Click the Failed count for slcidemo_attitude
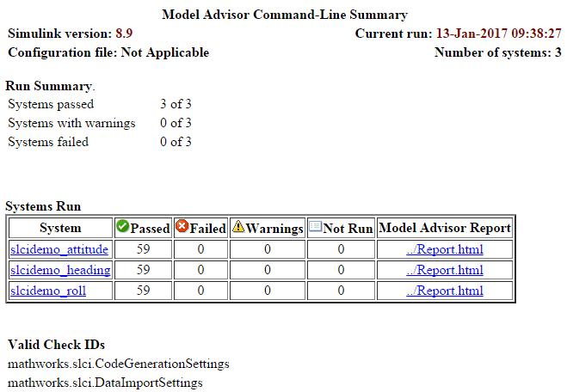The image size is (567, 392). click(200, 249)
